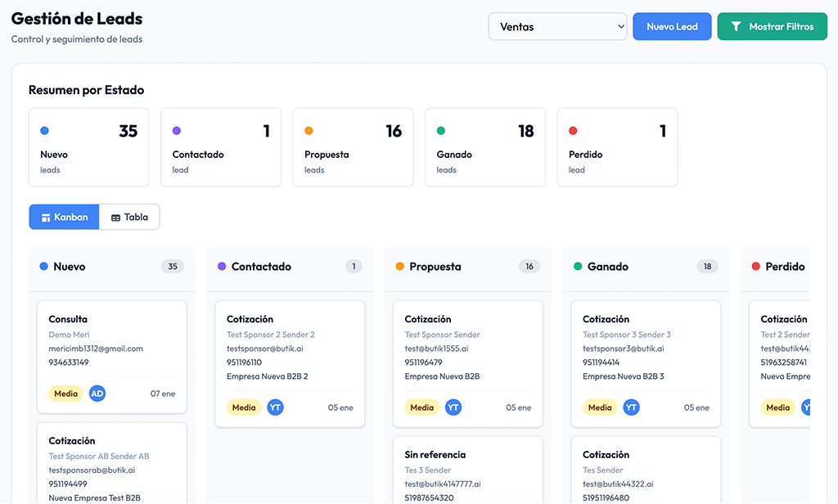Click the Propuesta summary card showing 16

click(353, 147)
